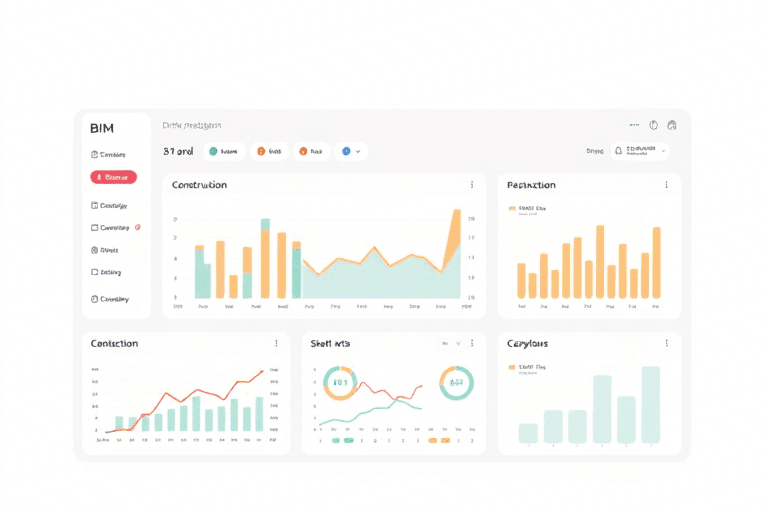Select the first orange filter chip
Viewport: 768px width, 512px height.
[x=270, y=151]
